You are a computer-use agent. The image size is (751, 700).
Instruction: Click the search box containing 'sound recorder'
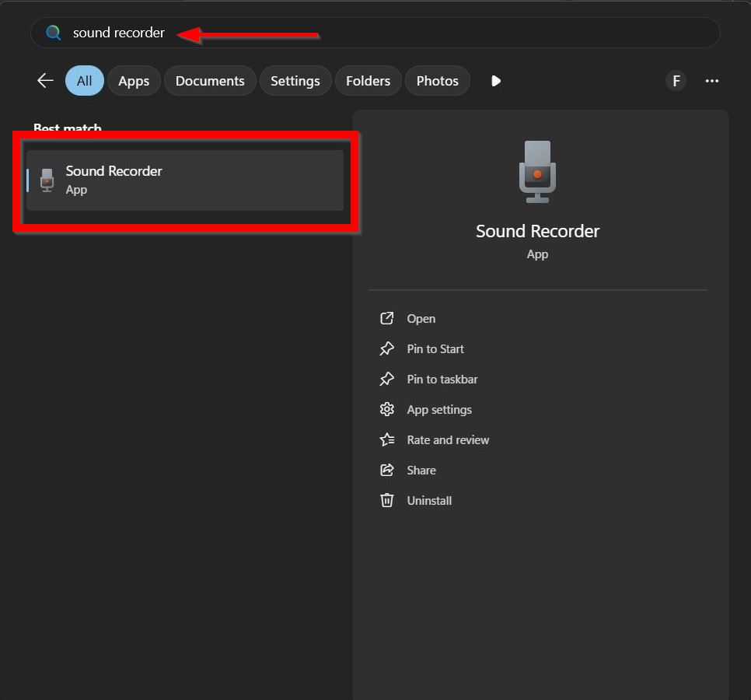[x=375, y=33]
